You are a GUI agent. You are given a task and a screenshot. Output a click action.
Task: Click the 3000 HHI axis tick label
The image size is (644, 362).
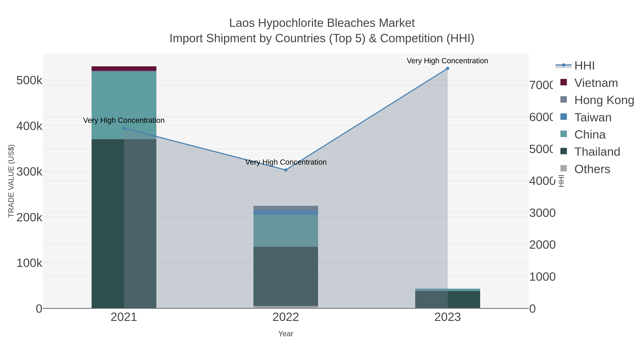coord(543,213)
